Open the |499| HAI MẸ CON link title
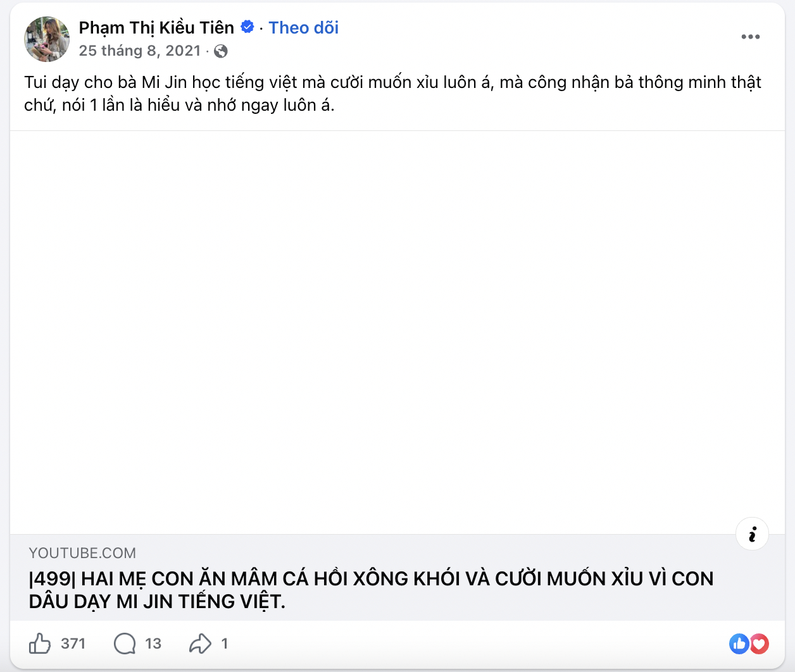795x672 pixels. tap(371, 590)
